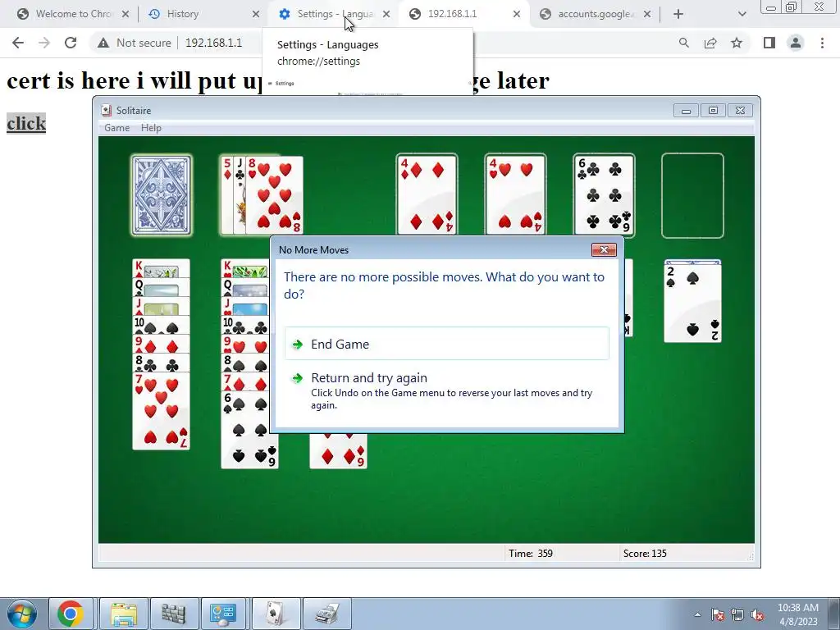Image resolution: width=840 pixels, height=630 pixels.
Task: Close the Settings tab
Action: point(386,14)
